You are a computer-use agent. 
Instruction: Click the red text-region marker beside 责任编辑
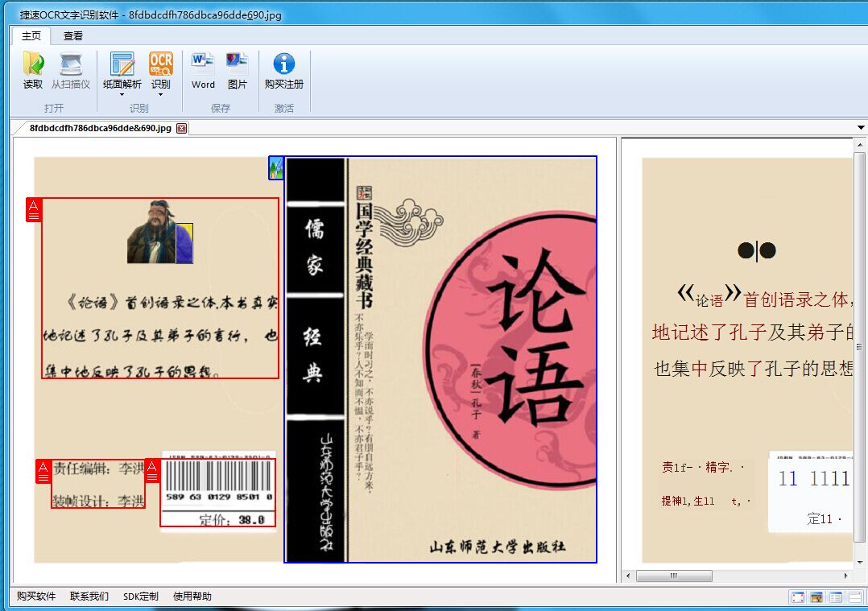(x=43, y=471)
